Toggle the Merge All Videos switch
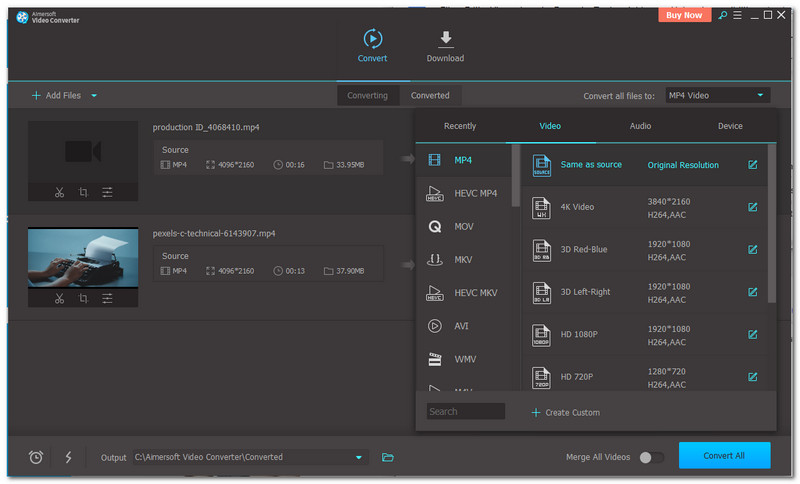800x484 pixels. [x=651, y=457]
